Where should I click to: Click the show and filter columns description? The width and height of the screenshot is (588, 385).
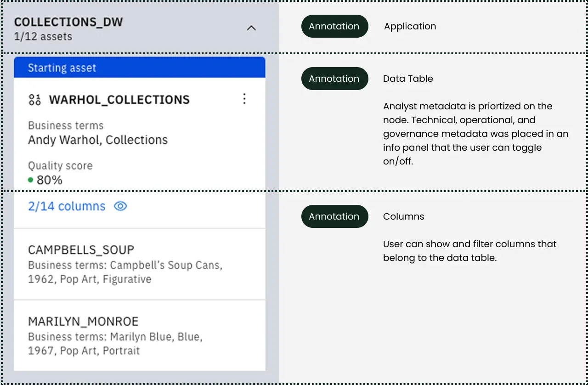pyautogui.click(x=470, y=251)
